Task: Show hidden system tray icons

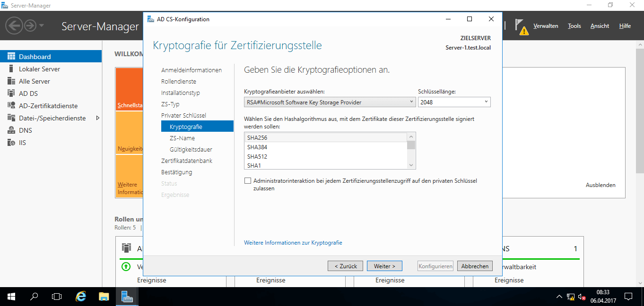Action: [x=559, y=297]
